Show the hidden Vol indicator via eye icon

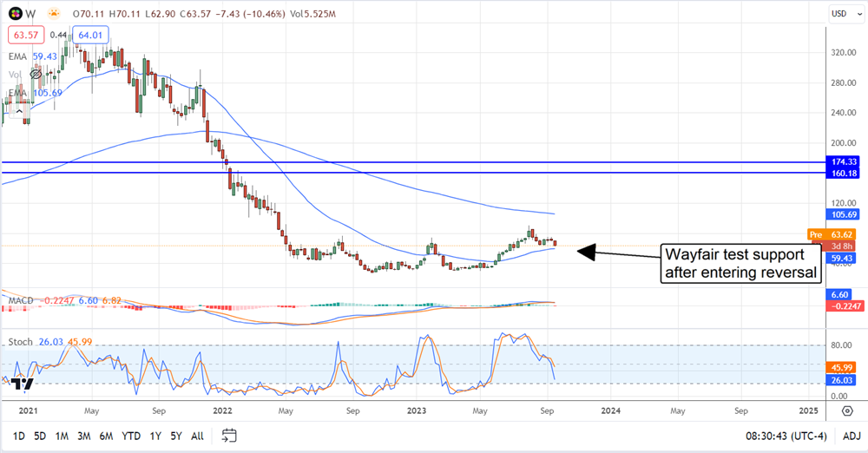point(36,74)
